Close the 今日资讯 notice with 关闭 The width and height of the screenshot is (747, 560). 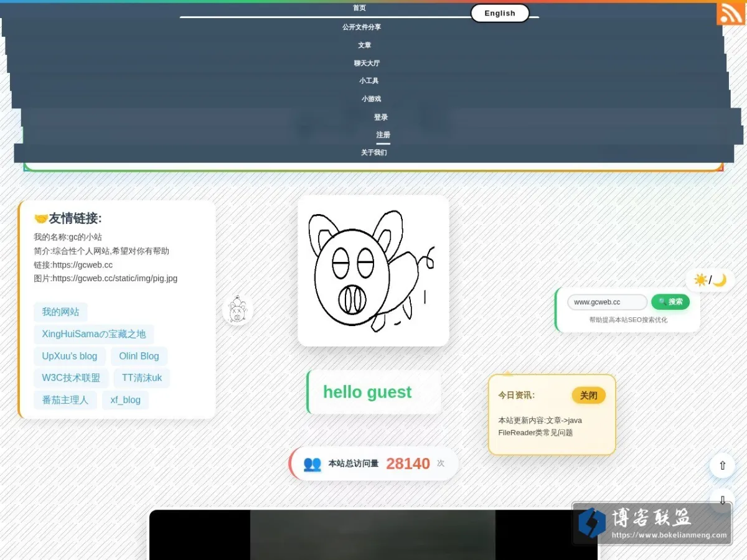588,396
